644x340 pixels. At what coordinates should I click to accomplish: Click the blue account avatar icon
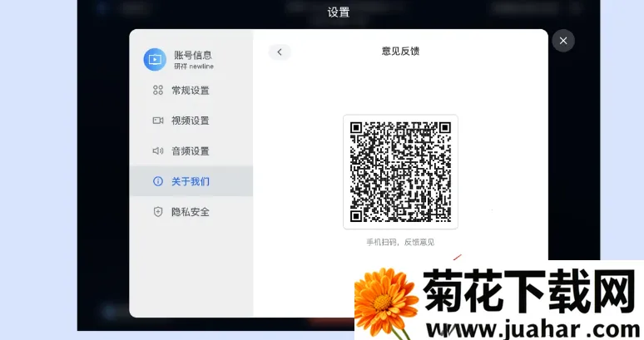click(155, 59)
